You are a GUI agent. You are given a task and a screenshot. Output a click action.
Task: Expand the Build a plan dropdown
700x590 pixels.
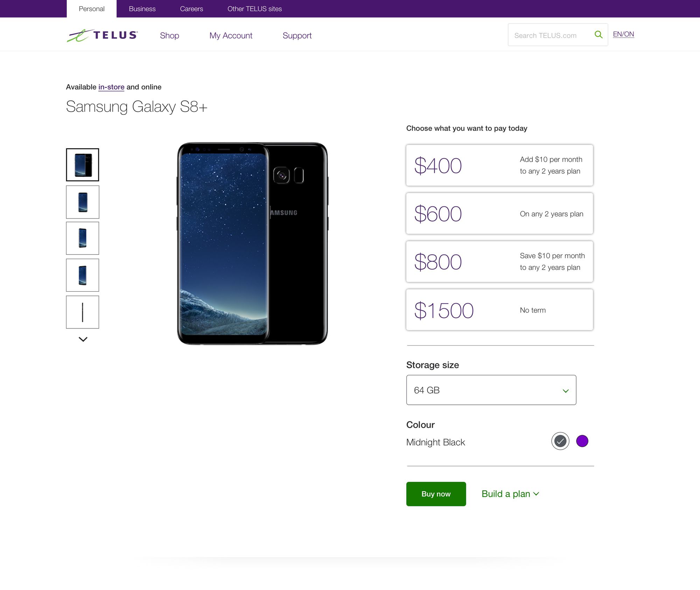(x=509, y=493)
